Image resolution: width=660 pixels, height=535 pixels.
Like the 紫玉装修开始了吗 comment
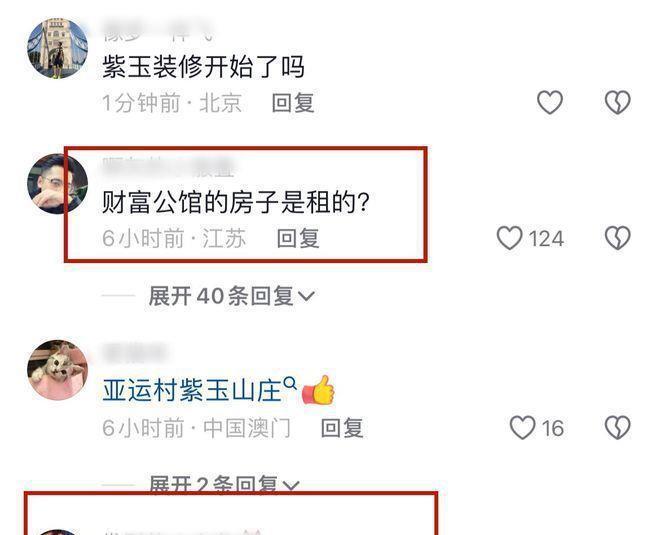[x=550, y=102]
